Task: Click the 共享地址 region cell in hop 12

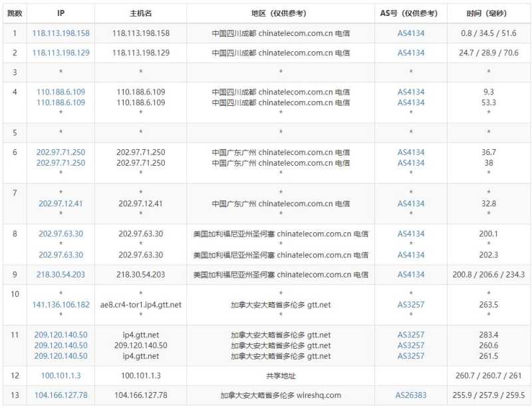Action: click(281, 376)
